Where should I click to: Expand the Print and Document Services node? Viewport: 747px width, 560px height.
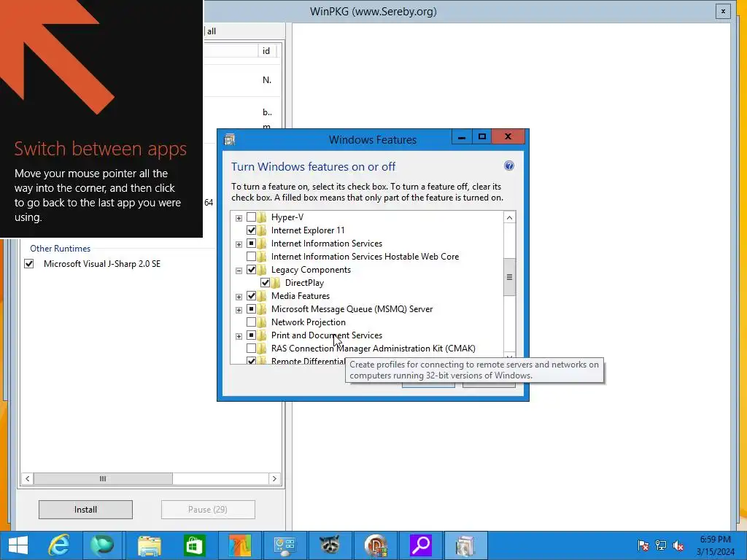tap(239, 336)
